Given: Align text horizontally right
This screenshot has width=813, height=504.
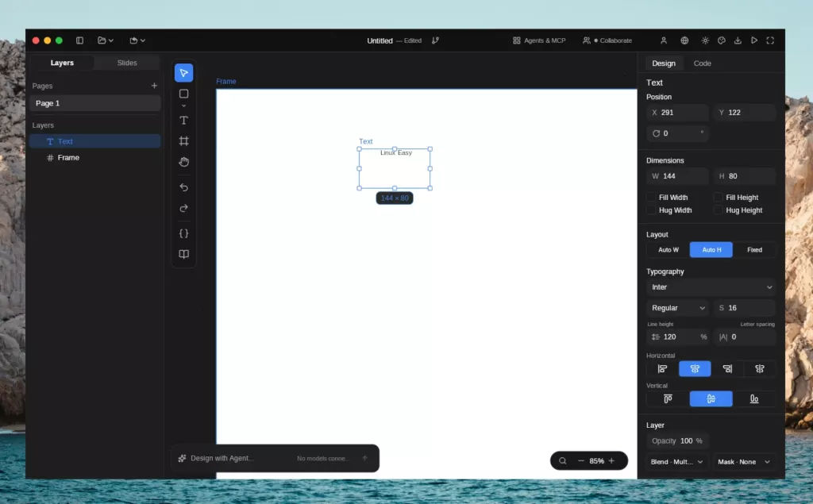Looking at the screenshot, I should pyautogui.click(x=727, y=368).
